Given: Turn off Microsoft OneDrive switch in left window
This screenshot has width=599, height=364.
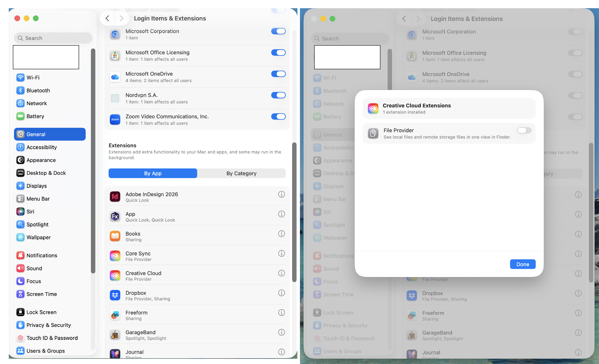Looking at the screenshot, I should (x=278, y=74).
